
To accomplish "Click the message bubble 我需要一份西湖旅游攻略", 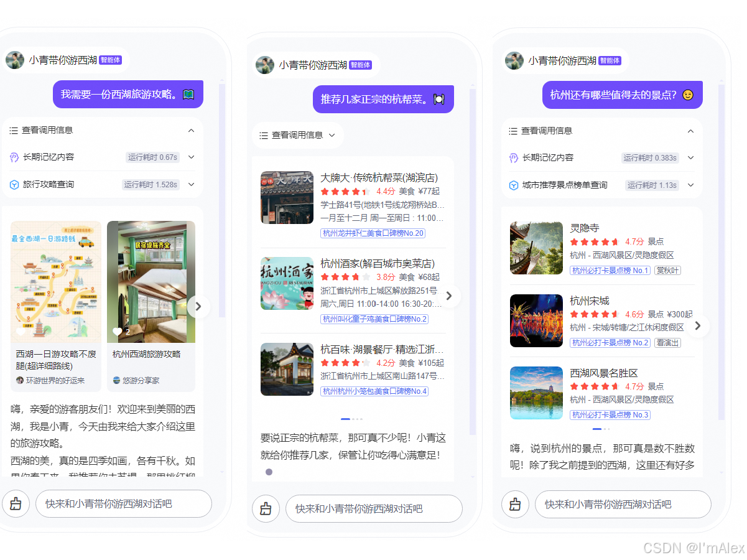I will [x=128, y=95].
